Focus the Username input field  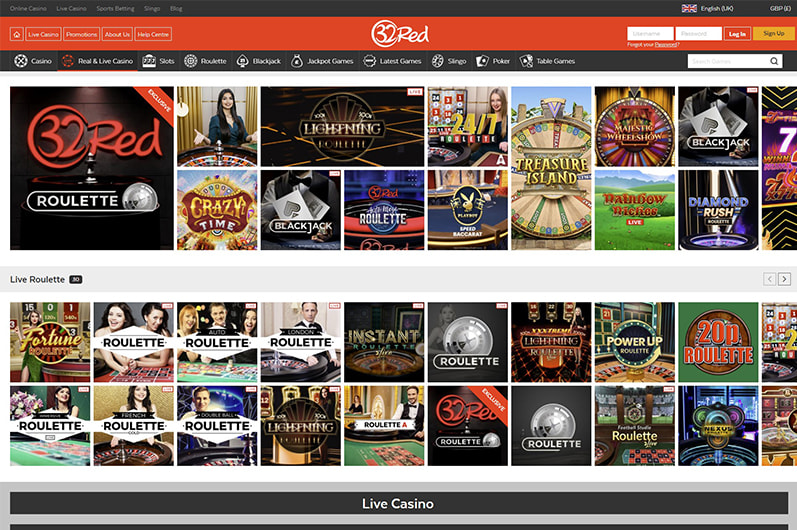[x=650, y=34]
